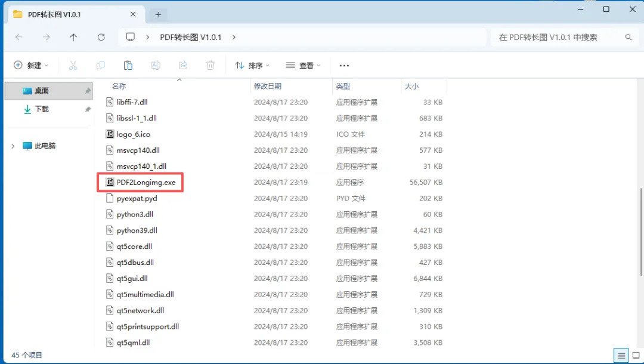This screenshot has width=644, height=364.
Task: Click the monitor icon in address bar
Action: click(x=130, y=37)
